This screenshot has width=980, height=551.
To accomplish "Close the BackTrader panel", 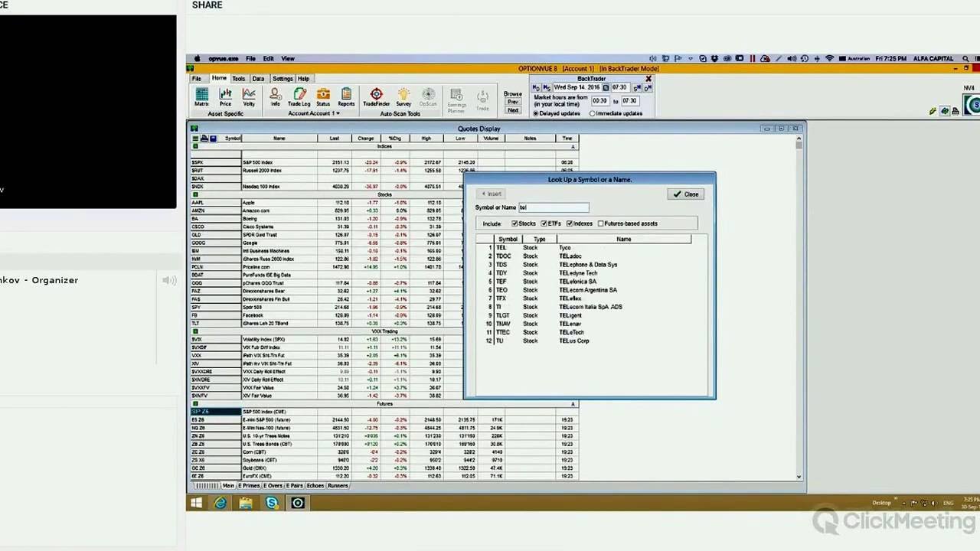I will pyautogui.click(x=648, y=79).
